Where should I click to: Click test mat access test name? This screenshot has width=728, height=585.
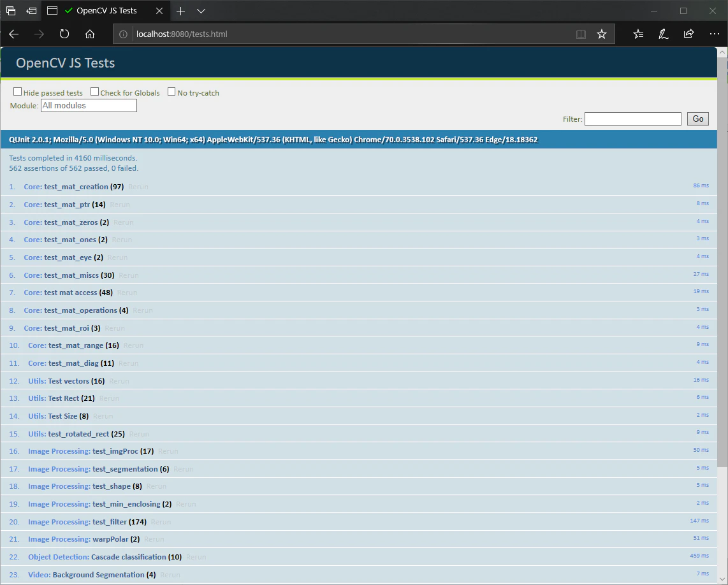click(x=71, y=292)
